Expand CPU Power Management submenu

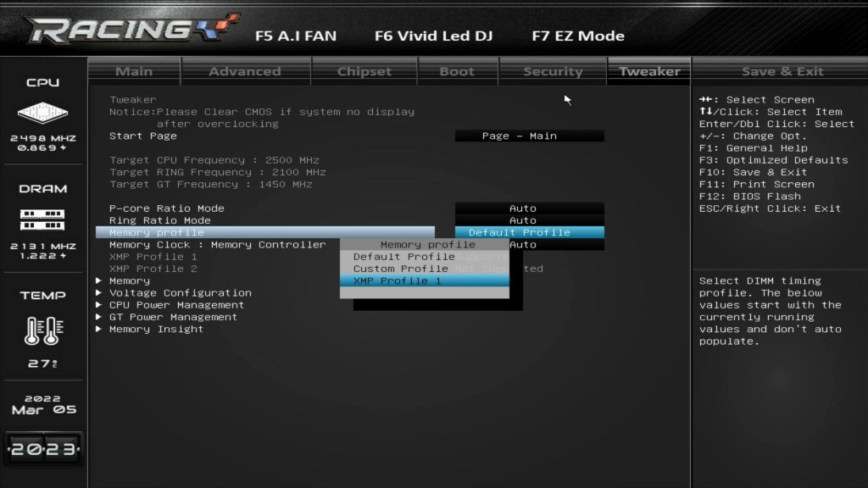click(x=176, y=305)
